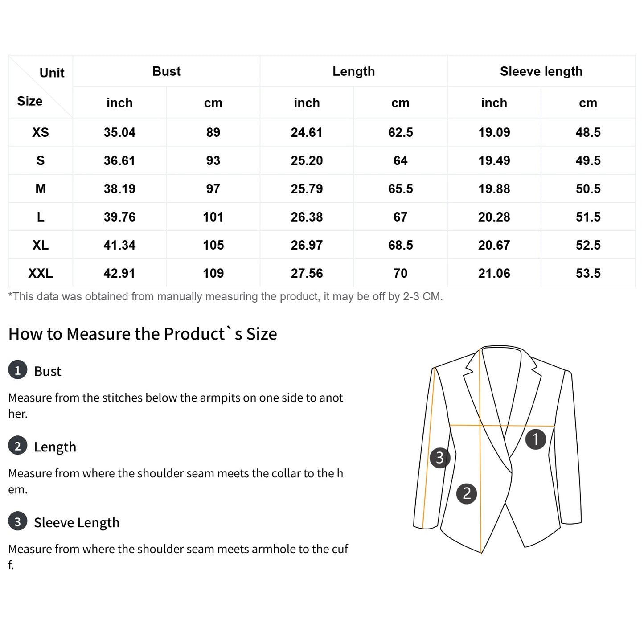Click the Length column header in table
The image size is (644, 644).
(353, 71)
